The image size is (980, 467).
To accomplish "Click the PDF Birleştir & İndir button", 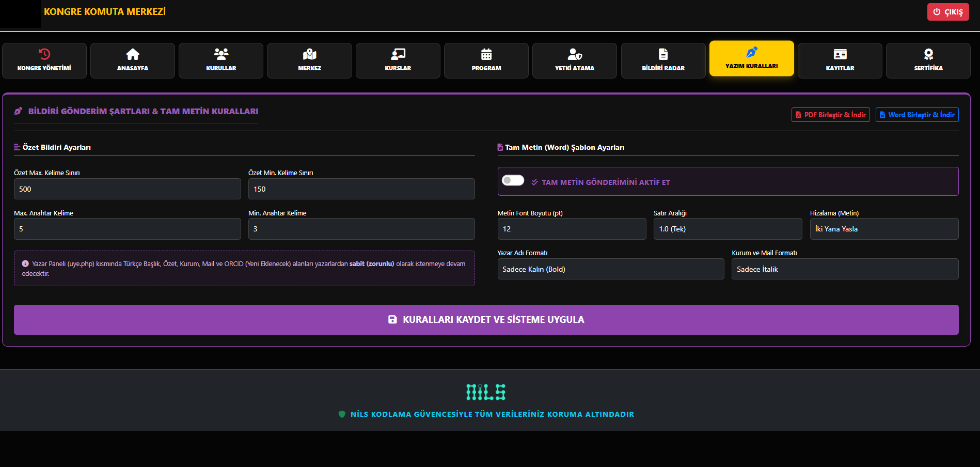I will click(x=830, y=115).
